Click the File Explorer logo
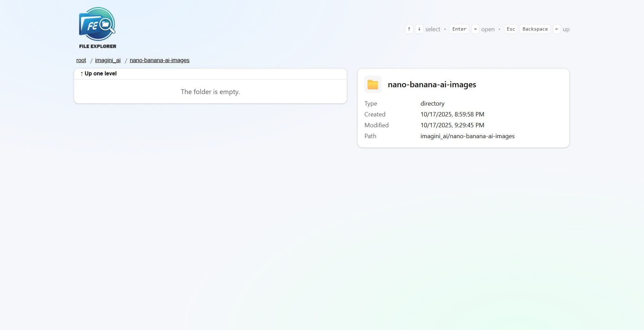Viewport: 644px width, 330px height. tap(97, 28)
